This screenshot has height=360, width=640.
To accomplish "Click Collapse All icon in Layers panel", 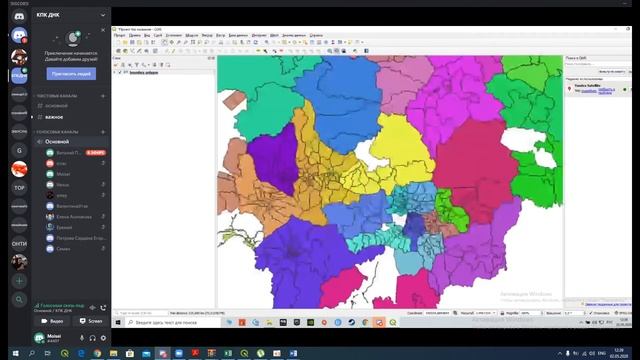I will [x=161, y=65].
